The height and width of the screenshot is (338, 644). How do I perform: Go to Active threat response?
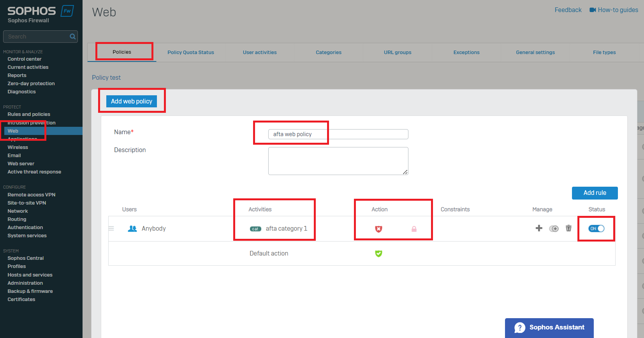click(34, 172)
